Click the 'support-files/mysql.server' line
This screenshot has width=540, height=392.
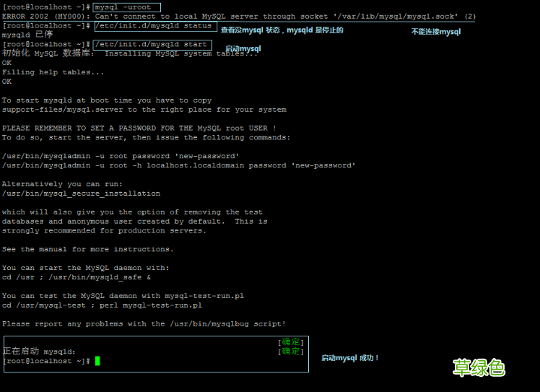[x=144, y=110]
